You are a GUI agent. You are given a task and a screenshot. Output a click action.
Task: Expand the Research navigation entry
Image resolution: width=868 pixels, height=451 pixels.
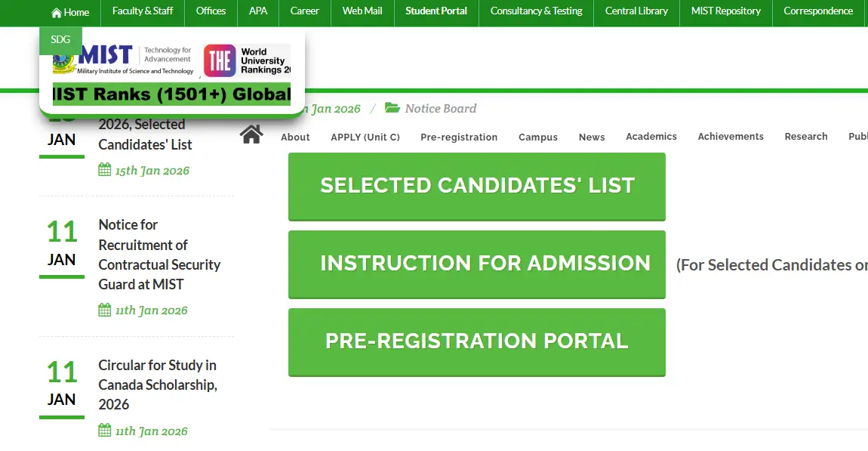tap(805, 136)
